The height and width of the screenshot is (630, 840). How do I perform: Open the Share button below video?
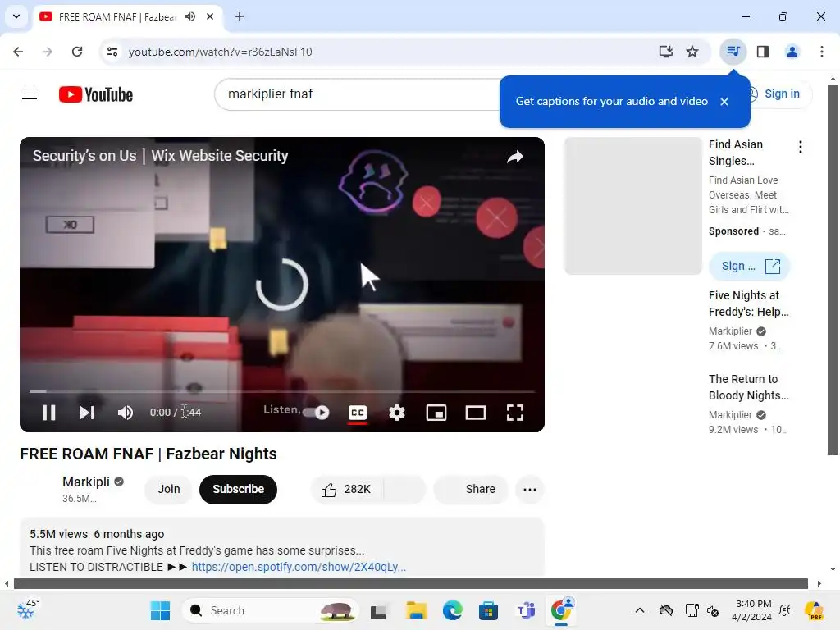tap(470, 489)
